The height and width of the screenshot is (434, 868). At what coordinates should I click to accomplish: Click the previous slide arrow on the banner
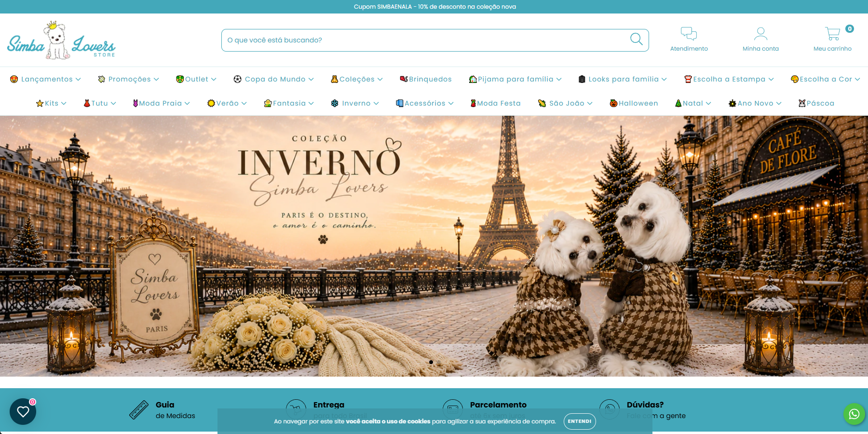tap(22, 246)
